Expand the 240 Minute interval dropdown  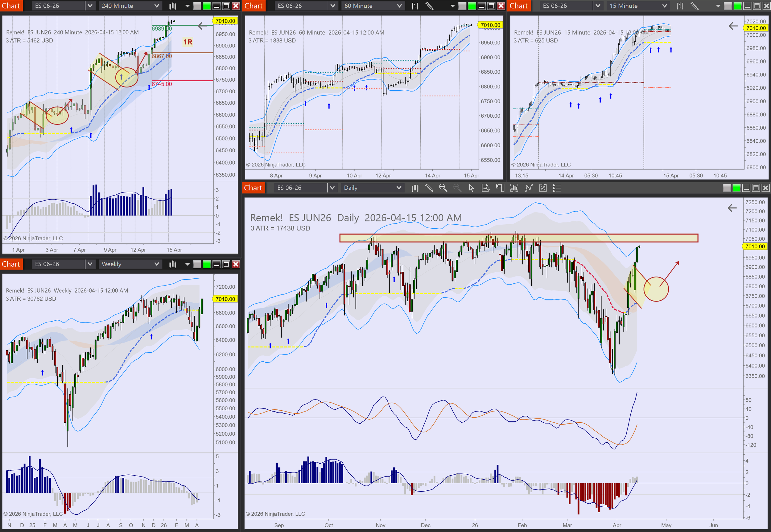(156, 6)
